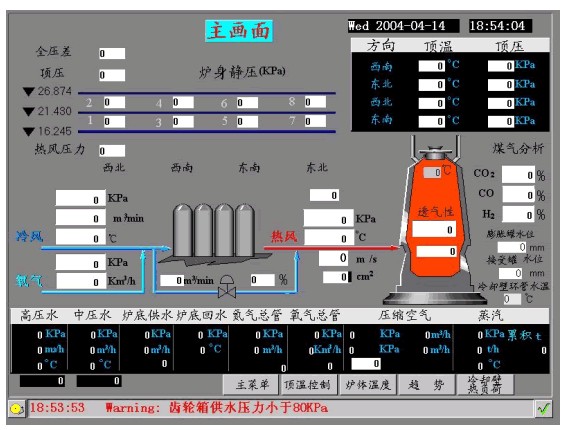
Task: Select the CO percentage field
Action: click(x=518, y=195)
